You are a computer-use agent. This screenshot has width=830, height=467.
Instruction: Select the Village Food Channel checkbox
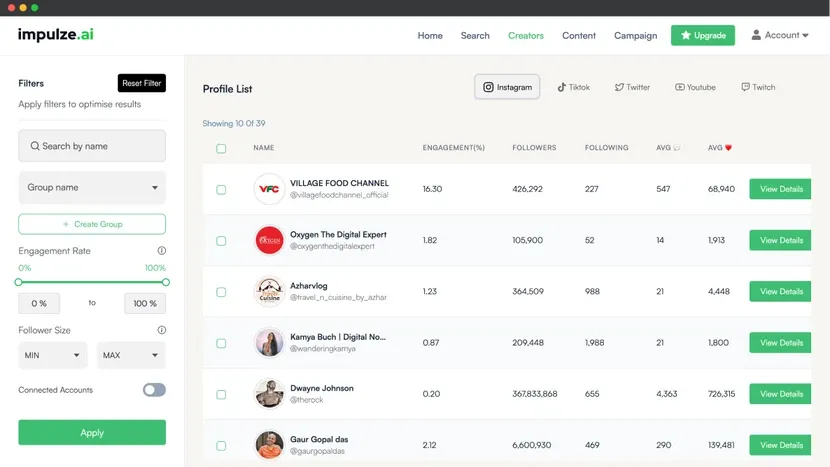point(221,190)
